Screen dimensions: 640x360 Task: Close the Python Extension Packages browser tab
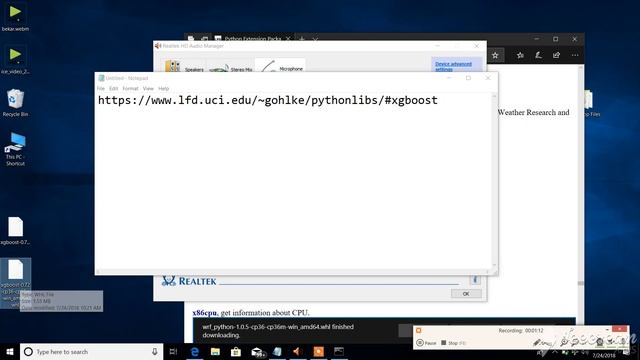(x=288, y=38)
